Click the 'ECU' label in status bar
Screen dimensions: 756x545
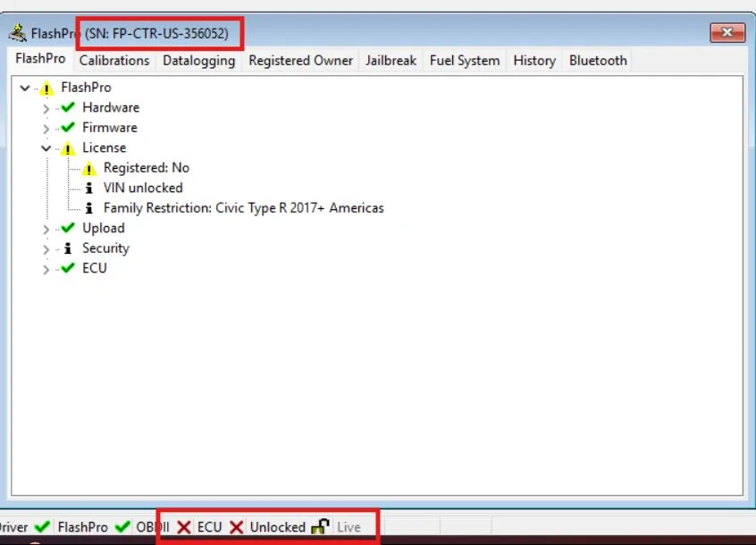coord(210,527)
